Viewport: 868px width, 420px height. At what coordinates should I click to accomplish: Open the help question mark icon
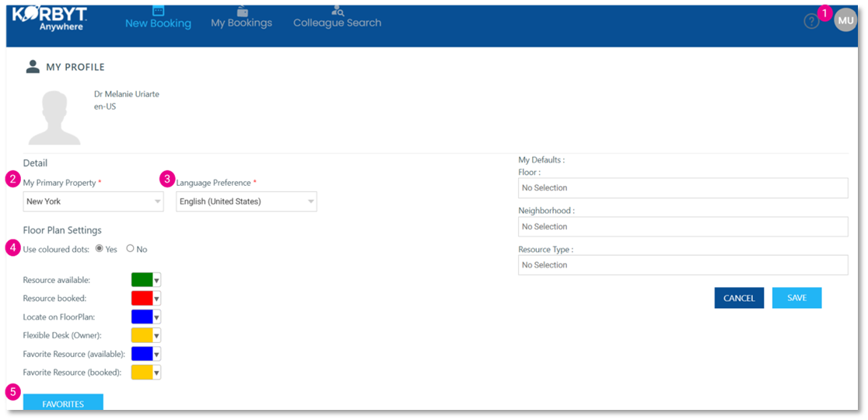point(811,22)
